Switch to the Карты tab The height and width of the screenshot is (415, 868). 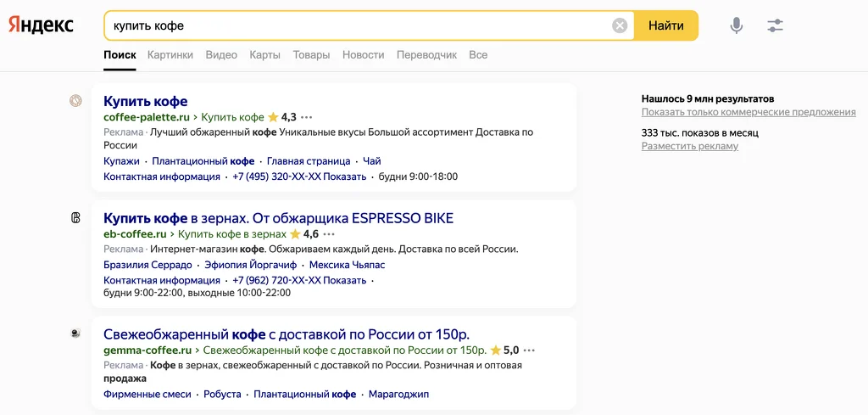pos(265,55)
